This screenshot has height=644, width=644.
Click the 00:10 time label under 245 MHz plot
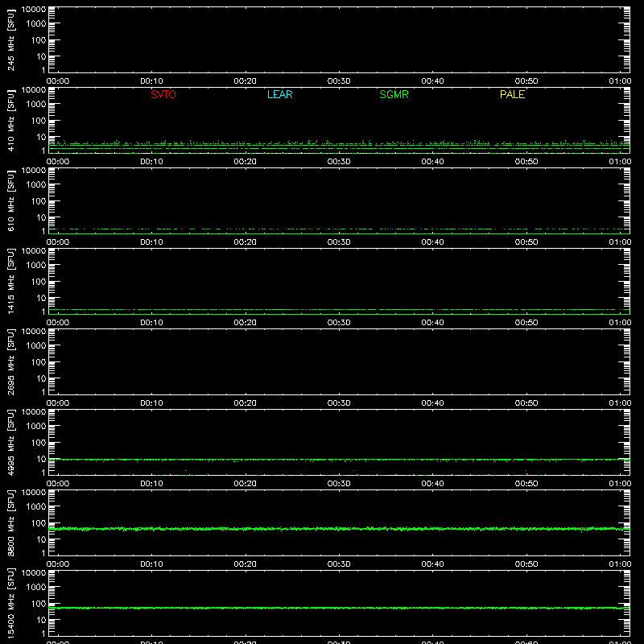click(x=151, y=81)
